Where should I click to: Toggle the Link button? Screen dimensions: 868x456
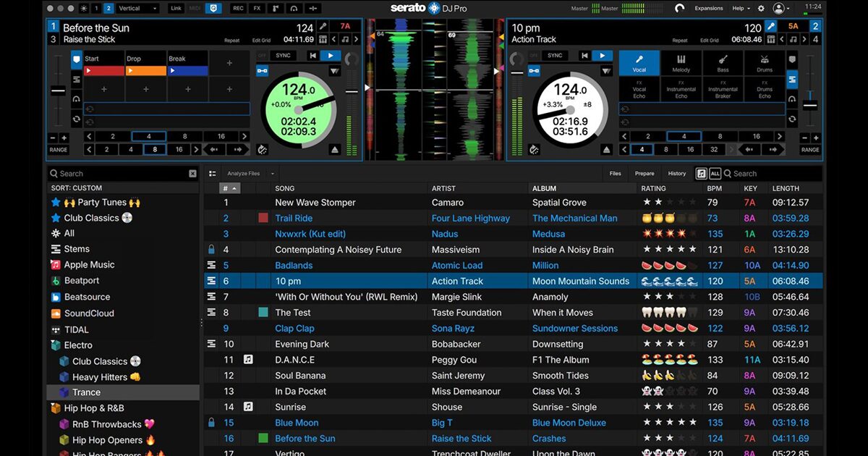coord(176,8)
